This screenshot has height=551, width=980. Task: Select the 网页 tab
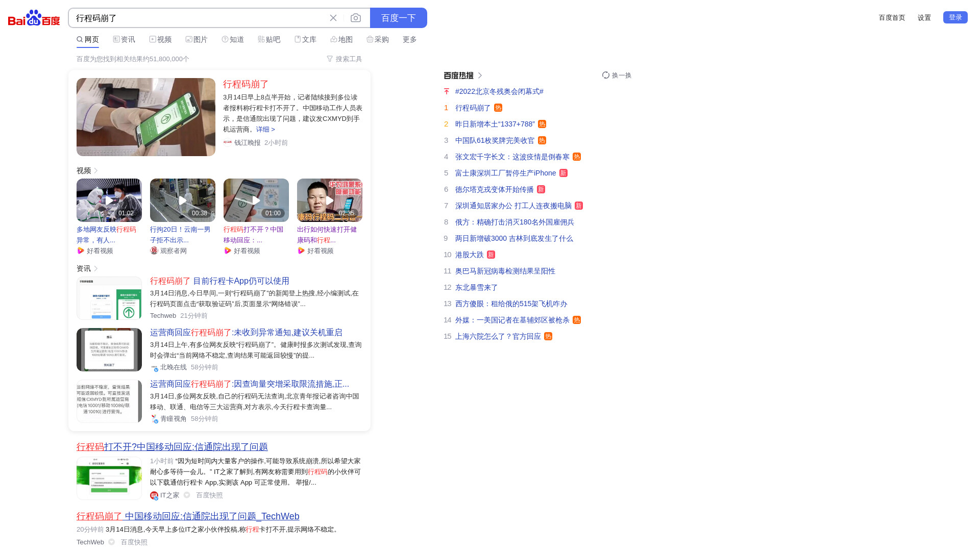pyautogui.click(x=88, y=39)
